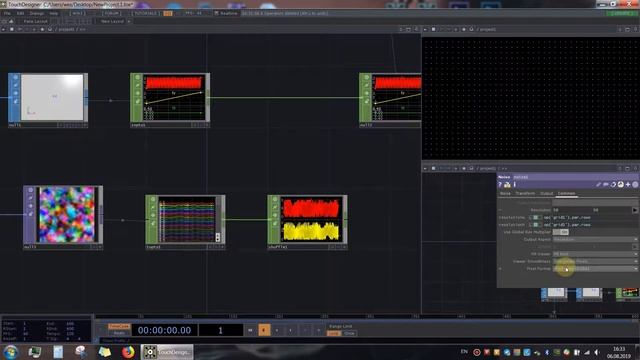
Task: Click the Pane Layout button
Action: [x=35, y=21]
